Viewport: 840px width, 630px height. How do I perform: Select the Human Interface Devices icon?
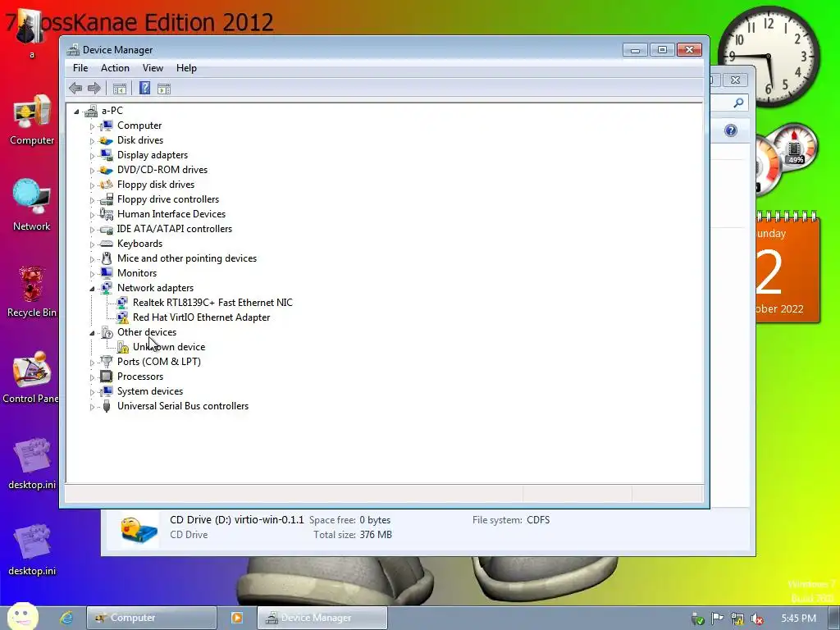tap(107, 214)
